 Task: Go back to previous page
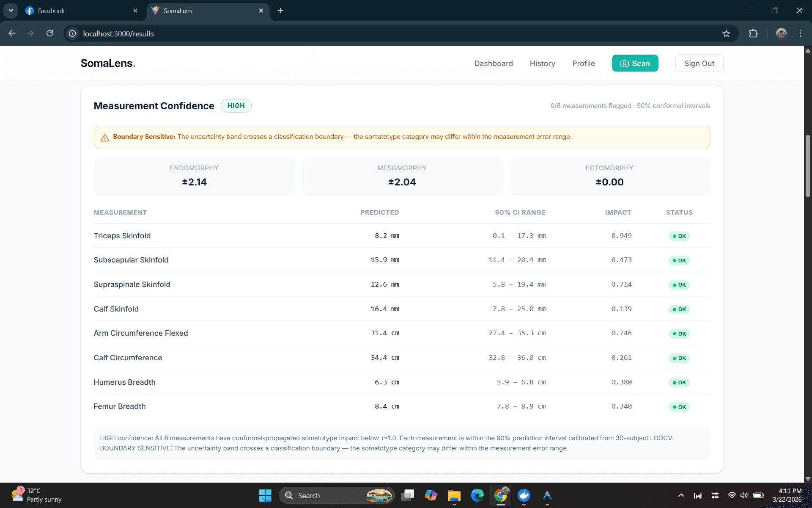pyautogui.click(x=12, y=33)
